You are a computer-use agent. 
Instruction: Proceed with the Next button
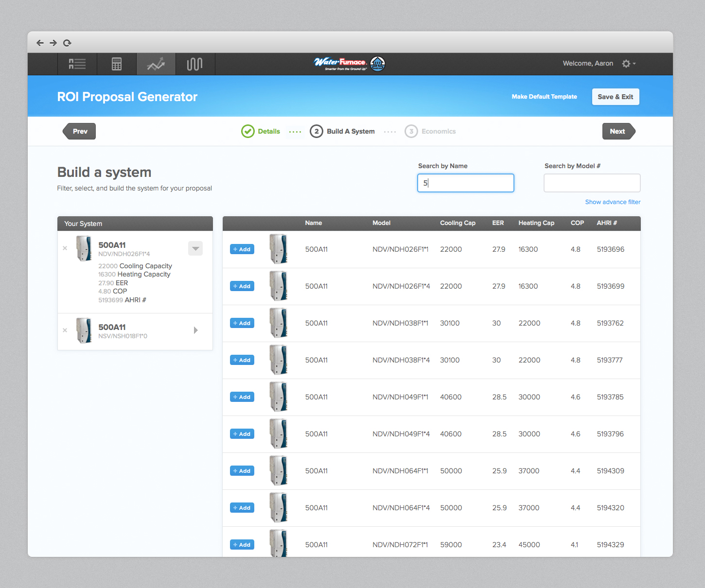[x=619, y=131]
